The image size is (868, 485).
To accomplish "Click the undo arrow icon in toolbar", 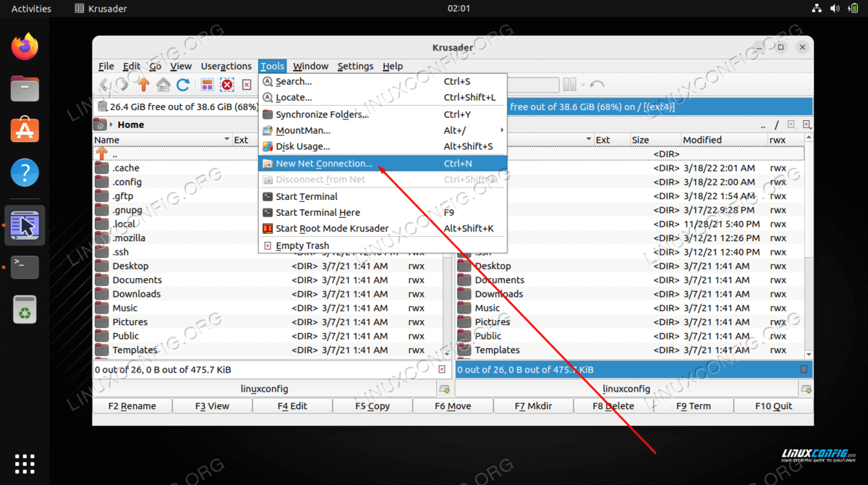I will (x=597, y=85).
